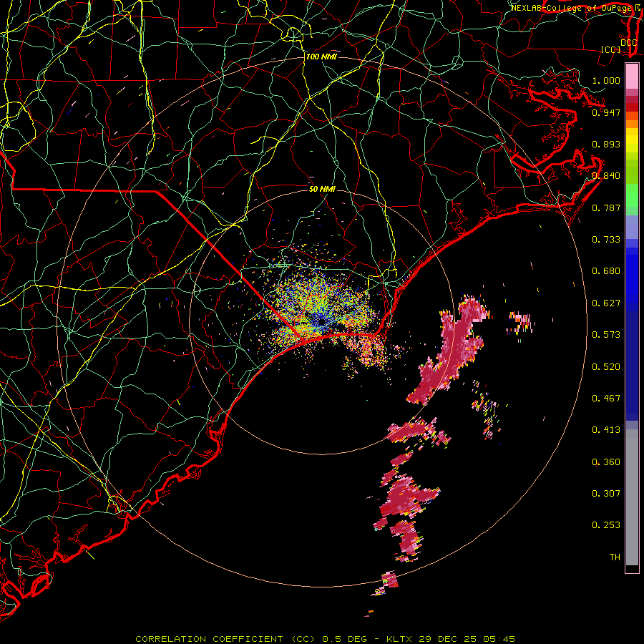Image resolution: width=644 pixels, height=644 pixels.
Task: Select the 0.680 scale value
Action: (x=606, y=271)
